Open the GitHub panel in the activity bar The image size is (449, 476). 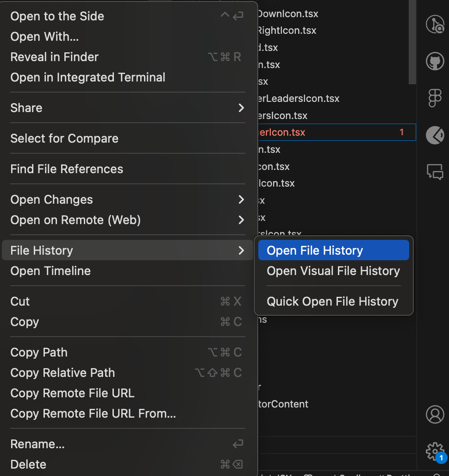[435, 61]
